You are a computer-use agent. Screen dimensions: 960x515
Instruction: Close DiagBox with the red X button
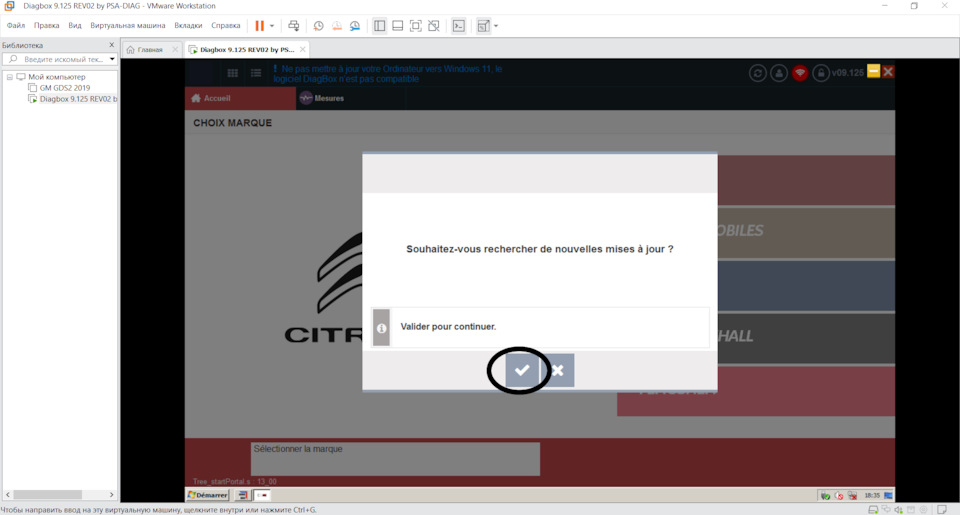(x=888, y=72)
